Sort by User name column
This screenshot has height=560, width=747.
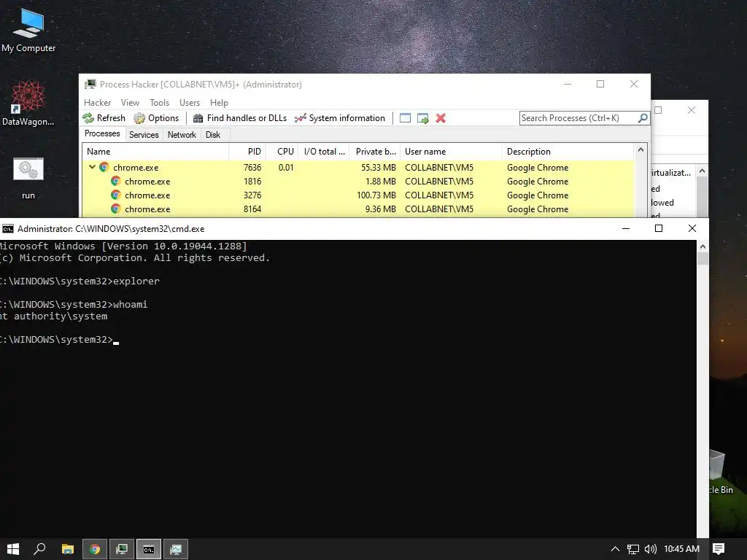pyautogui.click(x=451, y=152)
